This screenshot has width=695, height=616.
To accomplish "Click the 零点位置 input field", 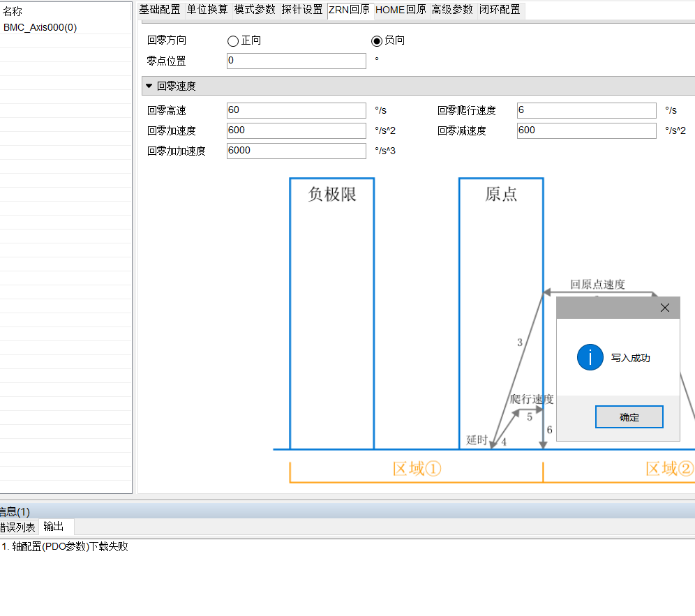I will coord(296,61).
